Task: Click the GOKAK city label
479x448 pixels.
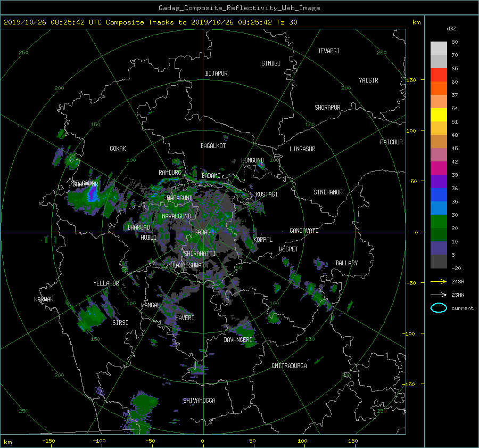Action: coord(118,149)
